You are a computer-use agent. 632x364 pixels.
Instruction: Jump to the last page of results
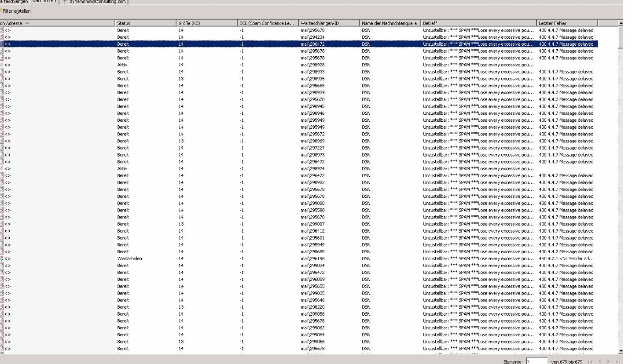(618, 362)
